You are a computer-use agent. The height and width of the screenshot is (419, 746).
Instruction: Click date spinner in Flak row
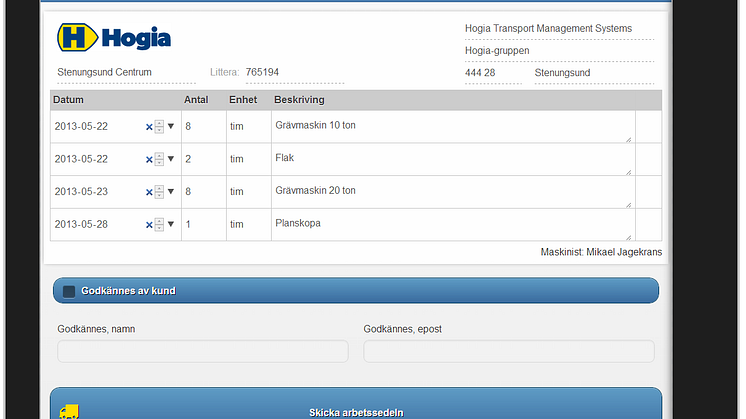(x=159, y=159)
